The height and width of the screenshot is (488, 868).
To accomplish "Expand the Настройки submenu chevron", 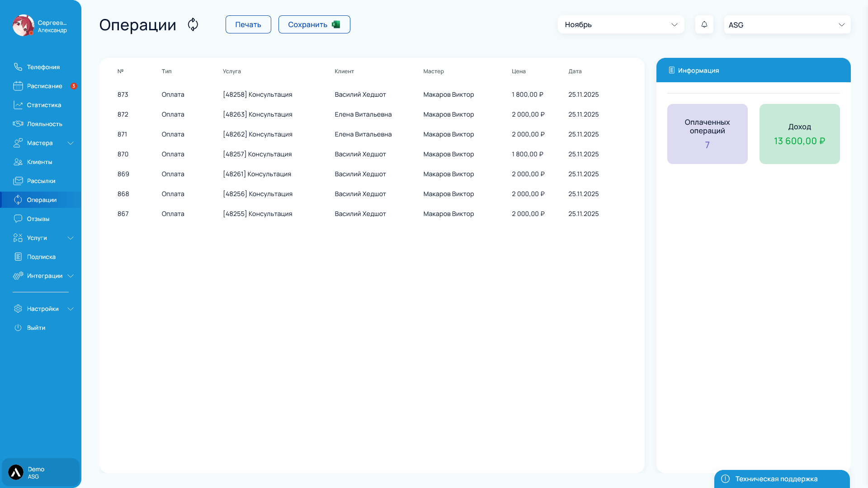I will coord(71,309).
